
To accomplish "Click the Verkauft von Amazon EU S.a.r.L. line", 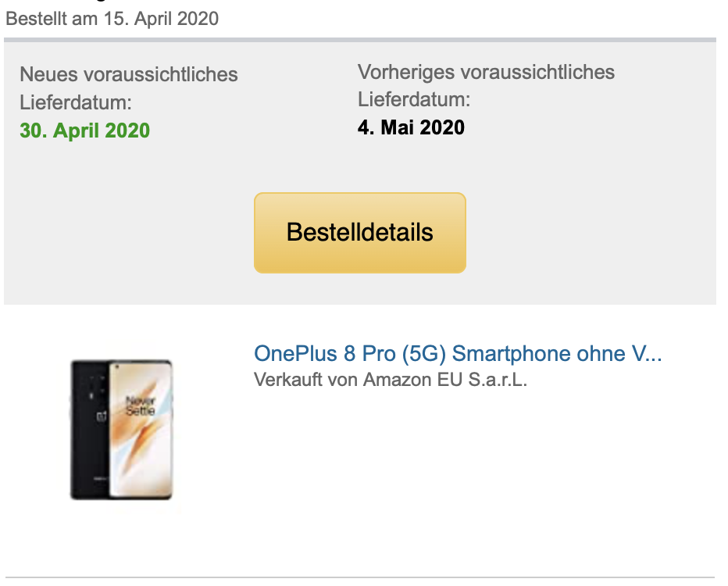I will click(391, 380).
